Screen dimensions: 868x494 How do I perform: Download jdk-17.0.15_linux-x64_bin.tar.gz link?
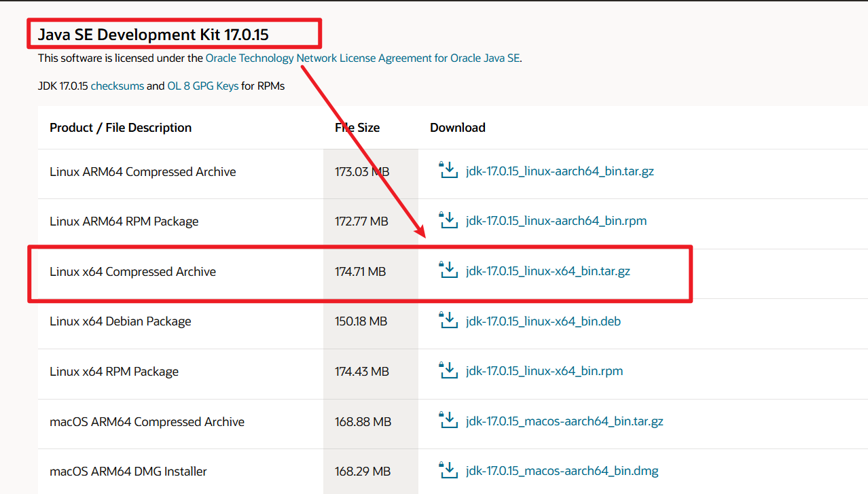(548, 271)
